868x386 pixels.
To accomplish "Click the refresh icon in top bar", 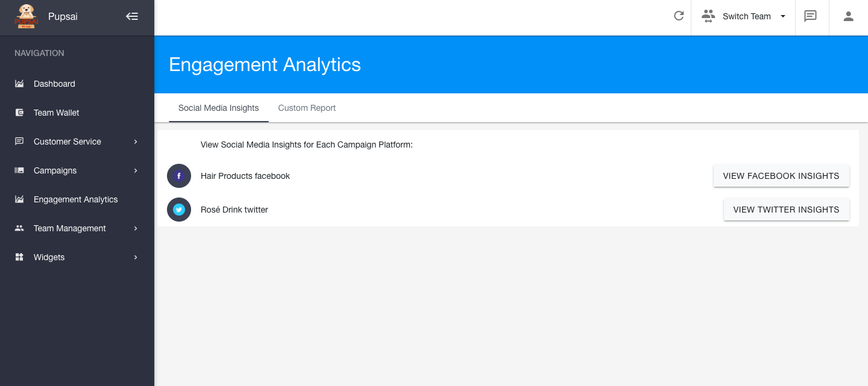I will 679,16.
